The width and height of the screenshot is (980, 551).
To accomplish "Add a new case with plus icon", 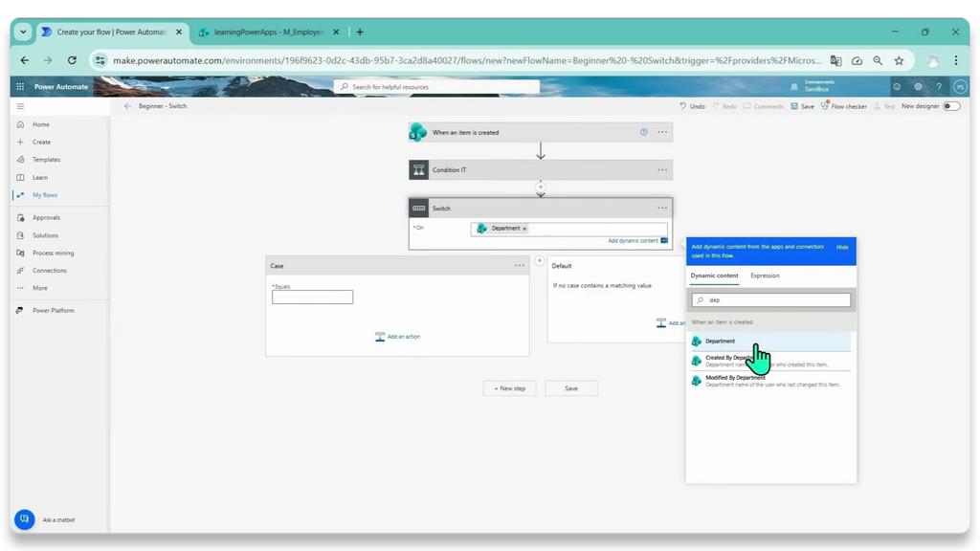I will (x=540, y=260).
